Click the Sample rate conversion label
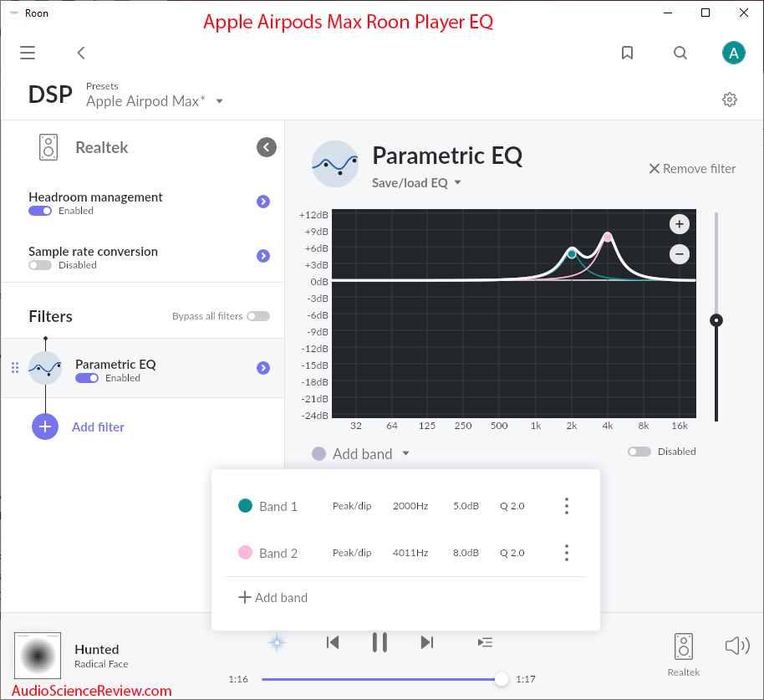Screen dimensions: 764x700 (x=93, y=252)
